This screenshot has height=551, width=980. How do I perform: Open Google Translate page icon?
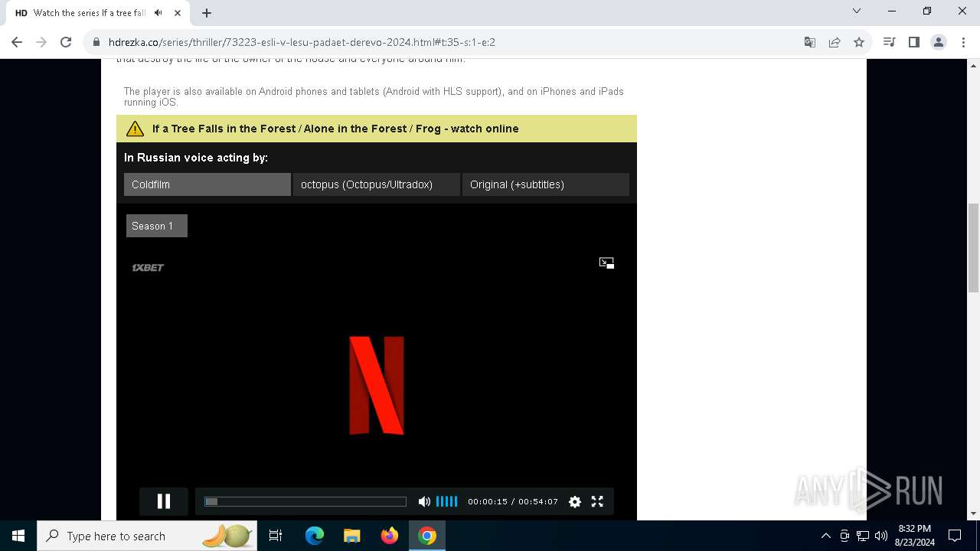point(810,42)
